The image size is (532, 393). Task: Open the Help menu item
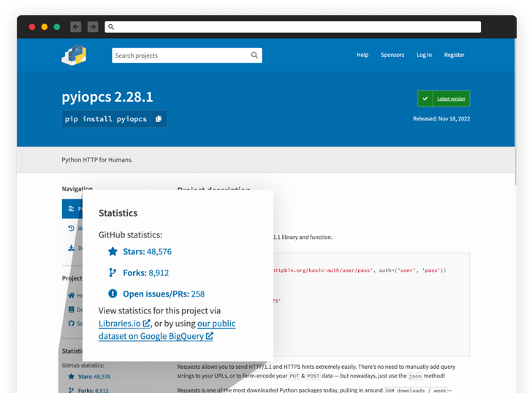point(362,55)
